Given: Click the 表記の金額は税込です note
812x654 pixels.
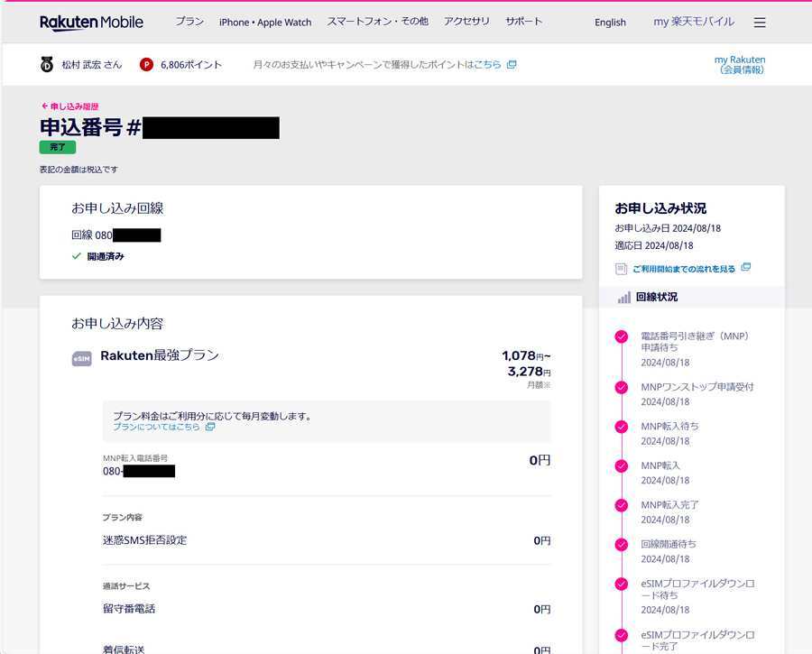Looking at the screenshot, I should (x=78, y=170).
